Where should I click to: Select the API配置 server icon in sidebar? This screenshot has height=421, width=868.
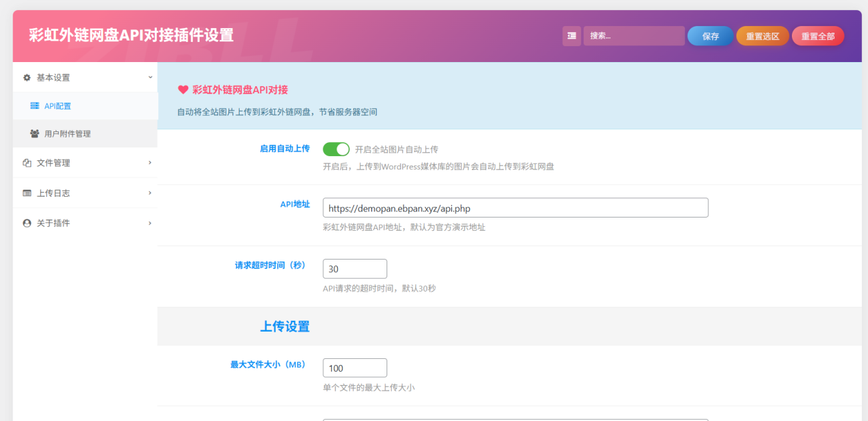click(x=35, y=105)
